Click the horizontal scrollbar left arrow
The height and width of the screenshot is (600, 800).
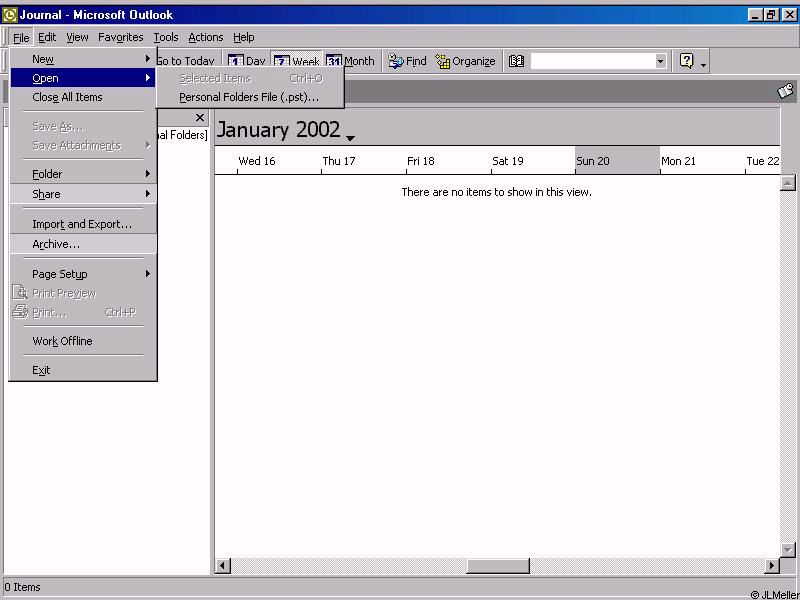(x=222, y=565)
